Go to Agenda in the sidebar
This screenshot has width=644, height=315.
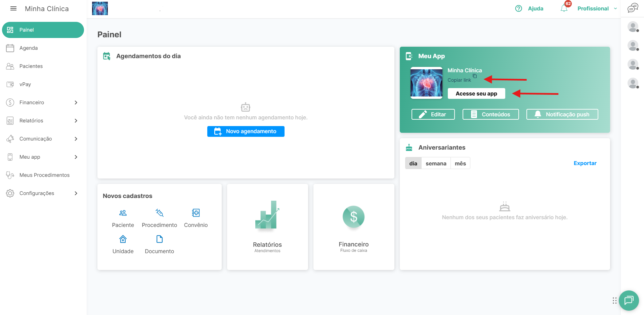click(29, 48)
